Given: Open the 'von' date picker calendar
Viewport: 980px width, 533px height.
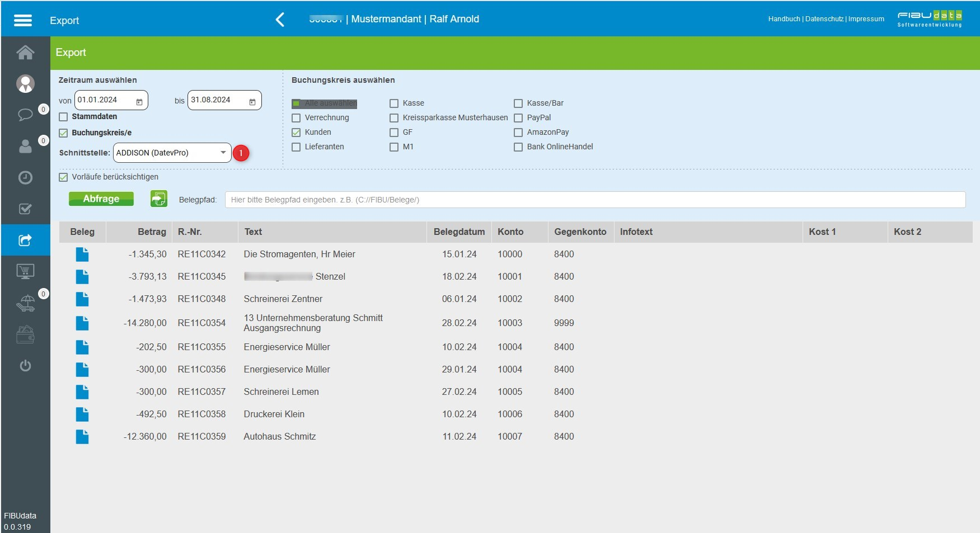Looking at the screenshot, I should coord(139,101).
